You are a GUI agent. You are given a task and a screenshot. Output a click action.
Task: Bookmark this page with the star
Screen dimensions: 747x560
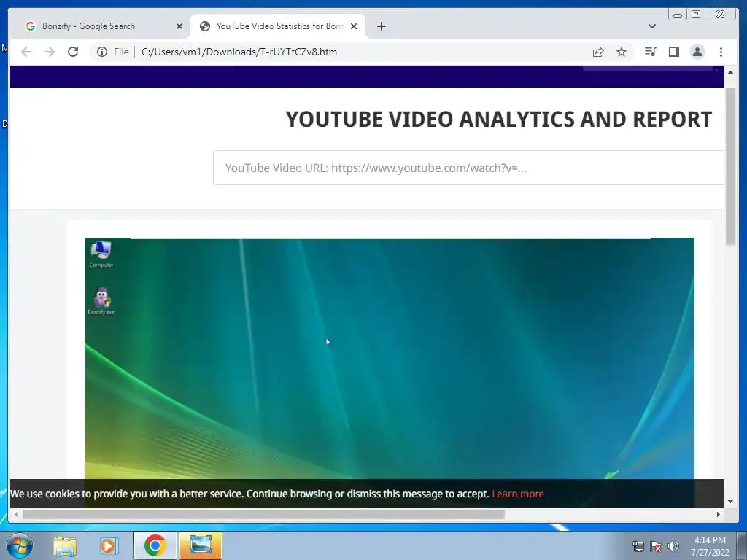pyautogui.click(x=622, y=52)
